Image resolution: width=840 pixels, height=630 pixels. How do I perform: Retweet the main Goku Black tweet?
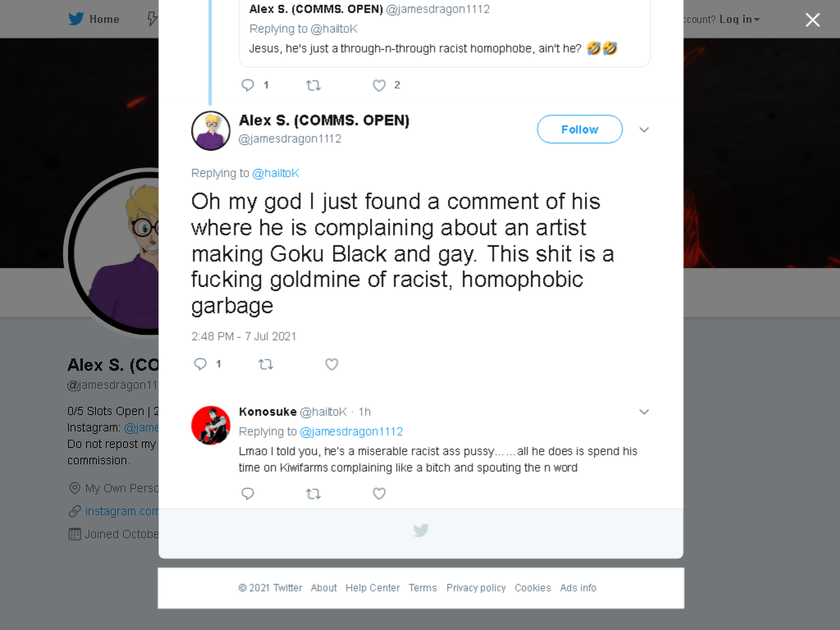pyautogui.click(x=266, y=364)
